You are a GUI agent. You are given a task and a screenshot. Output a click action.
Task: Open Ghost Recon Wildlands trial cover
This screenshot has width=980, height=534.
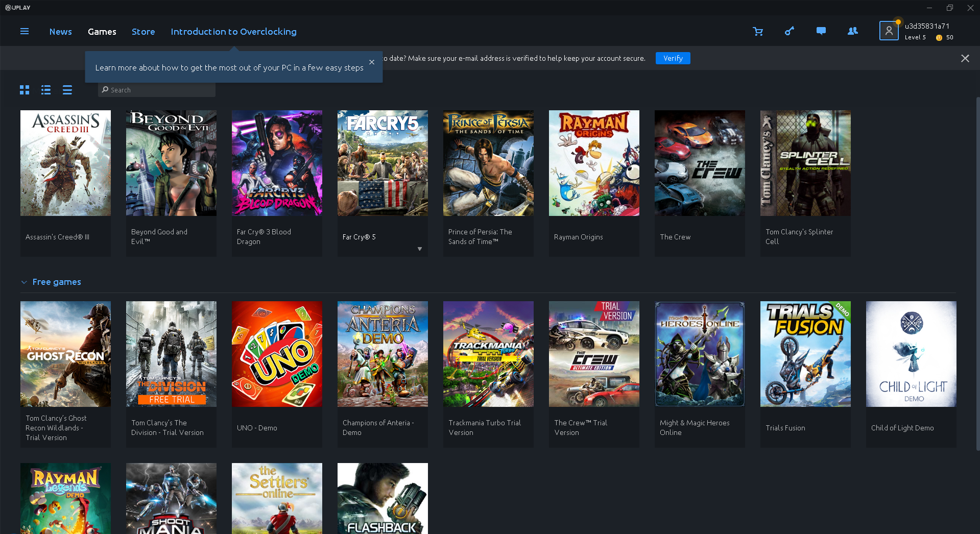(x=65, y=354)
